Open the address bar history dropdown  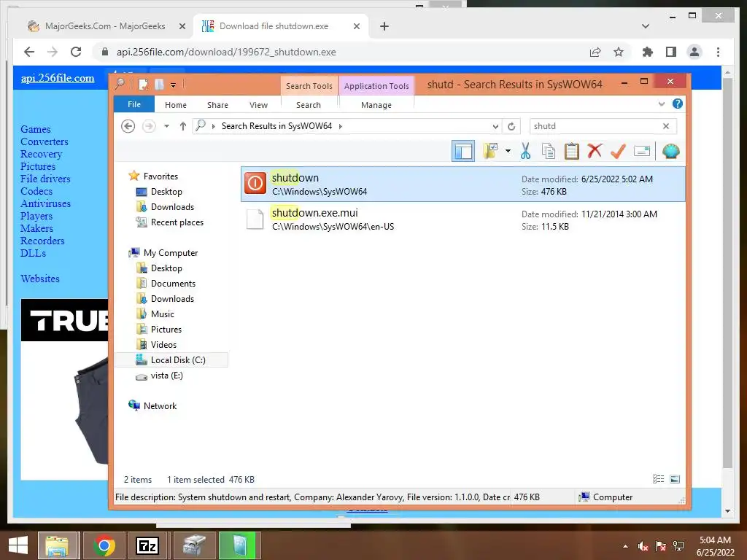pos(495,126)
